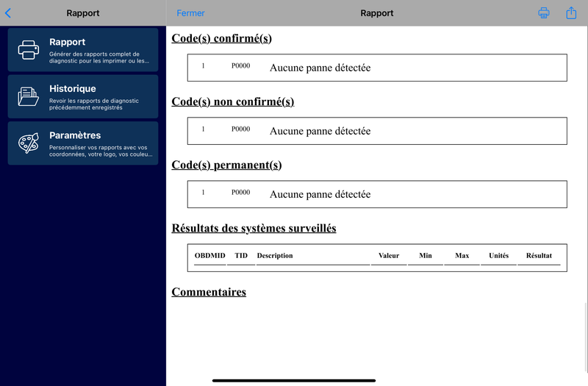Share the report via the share icon
The width and height of the screenshot is (588, 386).
point(571,12)
